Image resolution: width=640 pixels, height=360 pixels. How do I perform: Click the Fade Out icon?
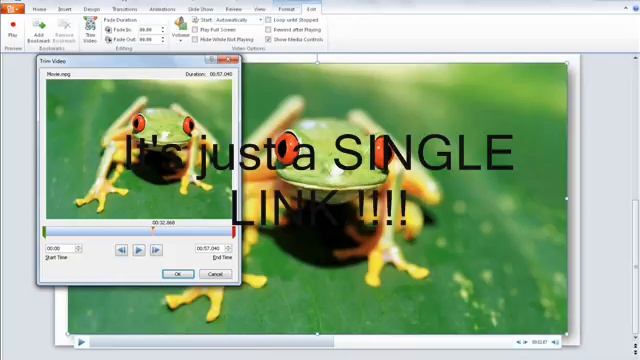108,40
